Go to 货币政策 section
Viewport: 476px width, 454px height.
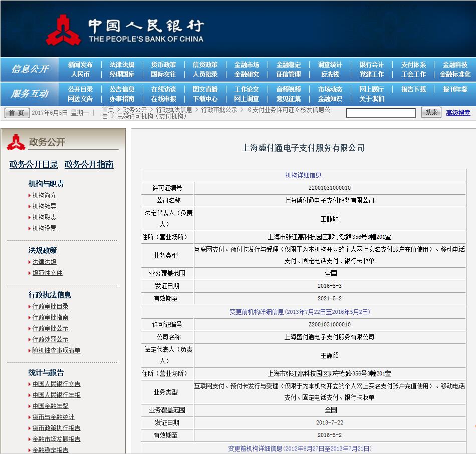click(163, 65)
